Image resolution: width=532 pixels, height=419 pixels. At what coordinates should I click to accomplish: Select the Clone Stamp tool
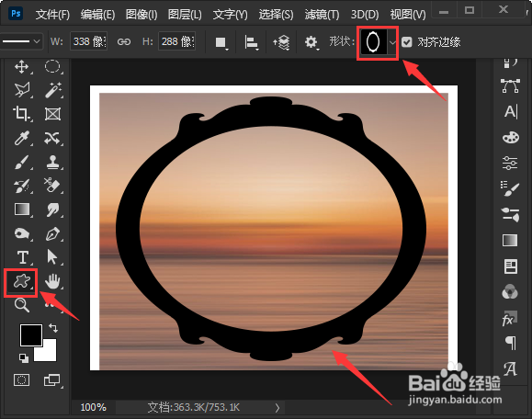[x=52, y=162]
